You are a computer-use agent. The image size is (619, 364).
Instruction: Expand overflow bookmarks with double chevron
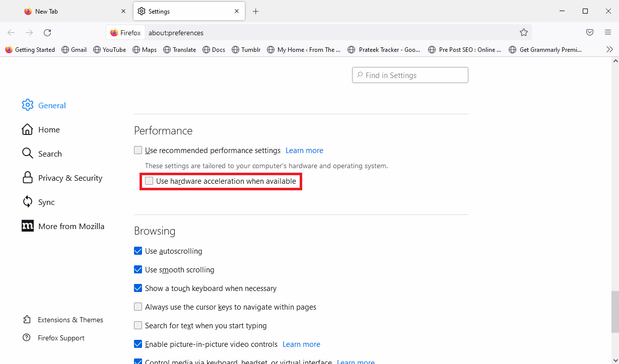click(x=609, y=49)
